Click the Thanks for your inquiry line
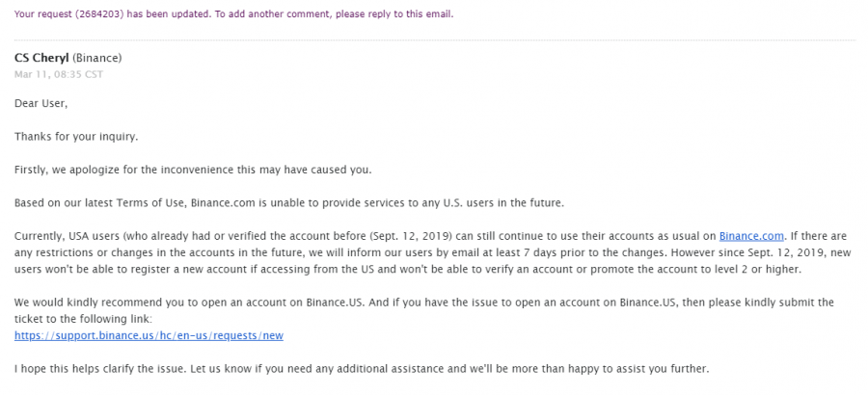 pyautogui.click(x=76, y=137)
